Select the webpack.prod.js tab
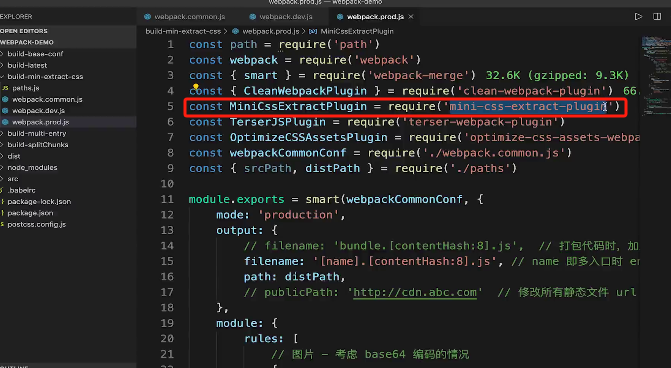Viewport: 671px width, 368px height. (375, 17)
